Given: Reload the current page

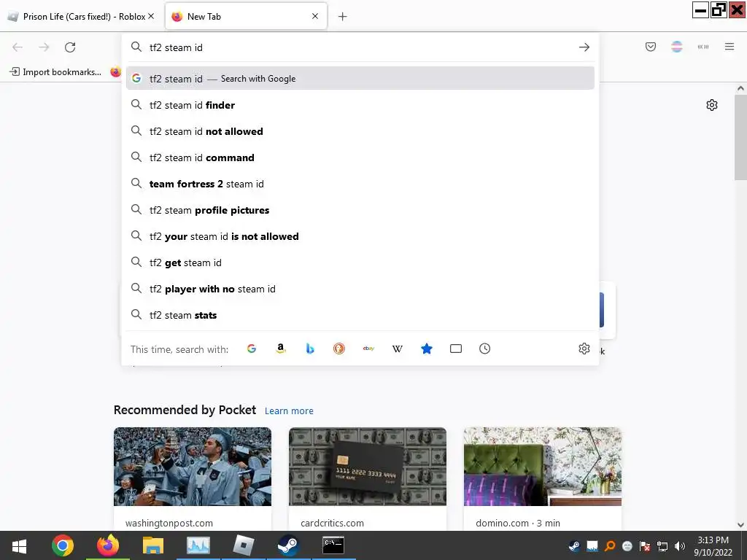Looking at the screenshot, I should [70, 47].
